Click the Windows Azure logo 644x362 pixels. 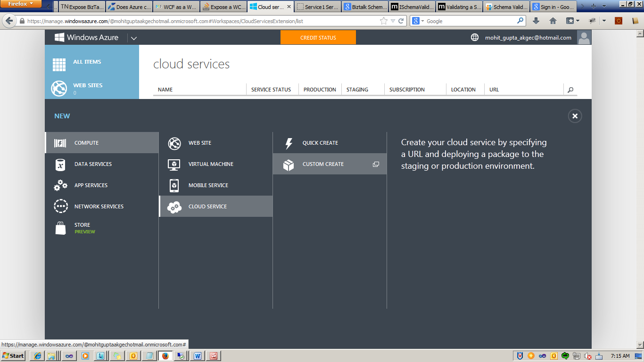[86, 38]
